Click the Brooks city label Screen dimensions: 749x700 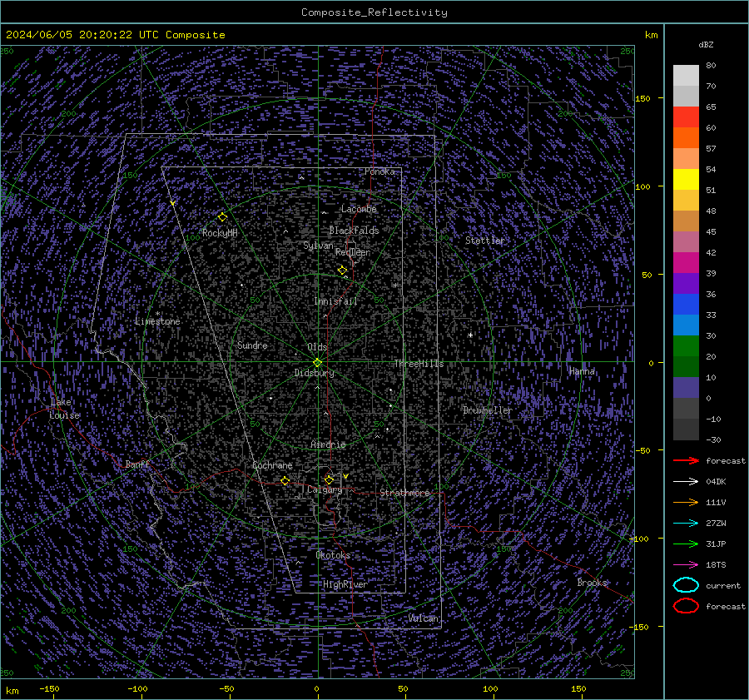(592, 583)
